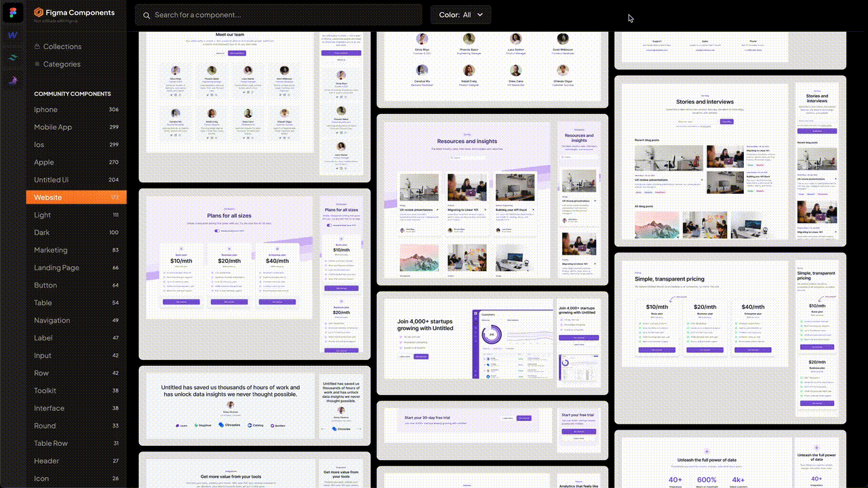
Task: Open the Start your 30-day free trial card
Action: [492, 430]
